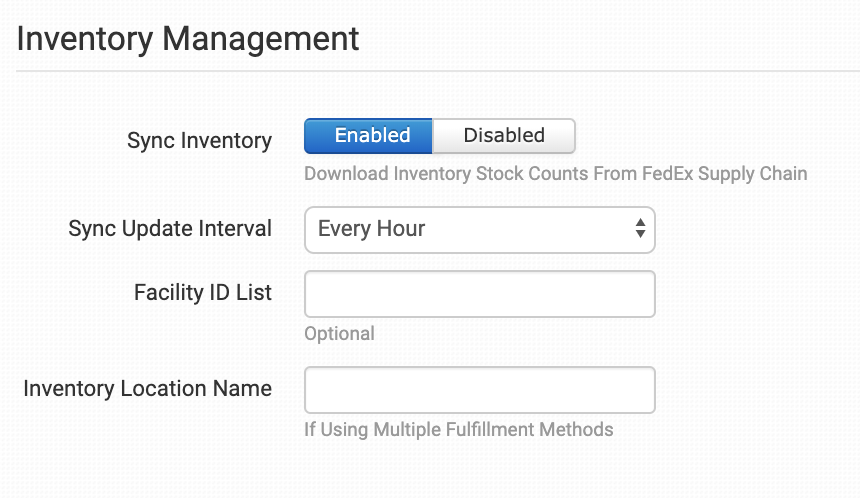Click the up-down arrows on the interval select
Image resolution: width=860 pixels, height=498 pixels.
tap(640, 229)
